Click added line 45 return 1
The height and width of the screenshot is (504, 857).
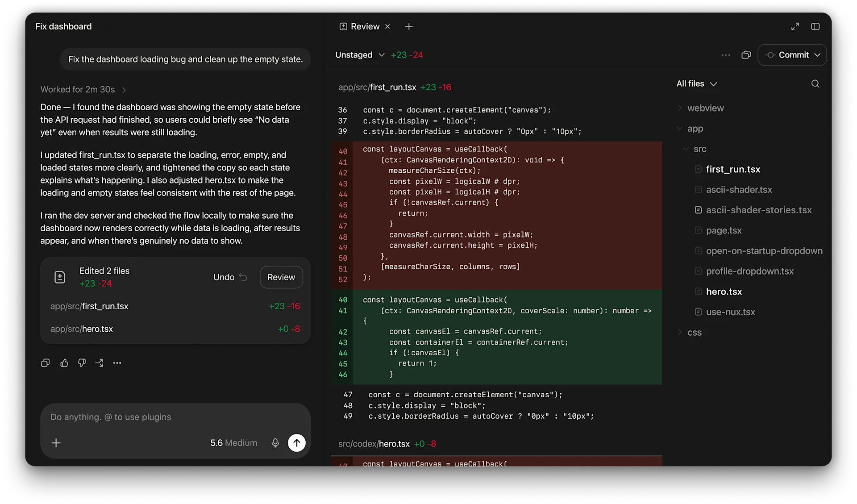tap(496, 363)
